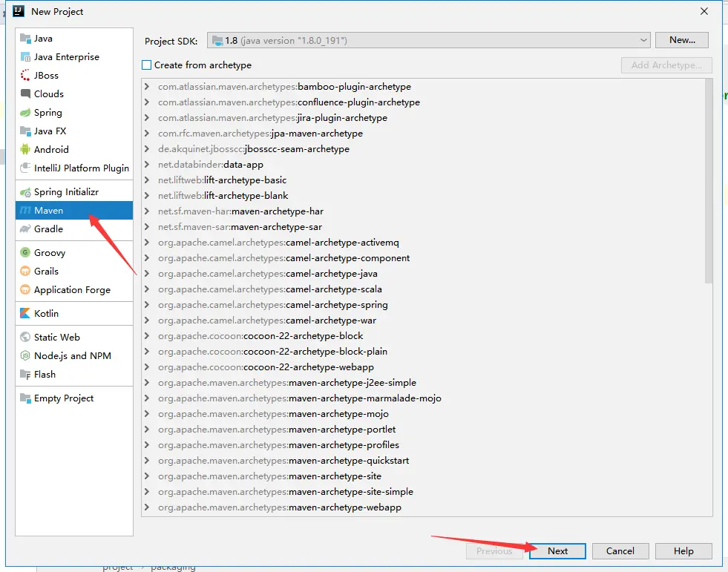Expand bamboo-plugin-archetype entry
The width and height of the screenshot is (728, 572).
[x=147, y=86]
